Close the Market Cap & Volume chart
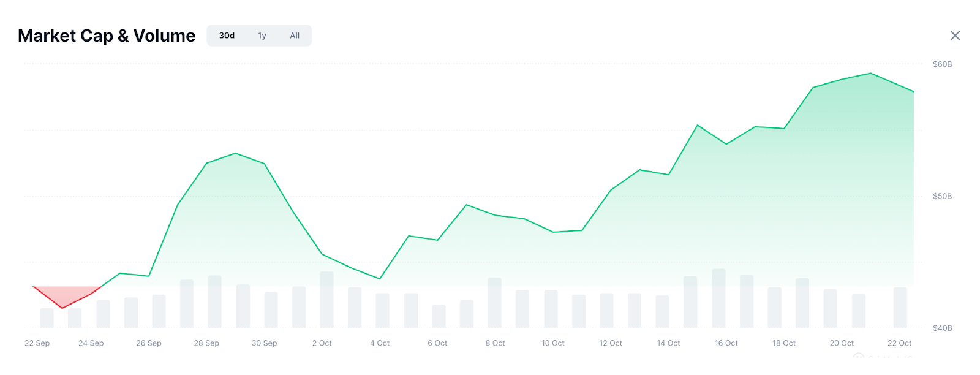Image resolution: width=980 pixels, height=375 pixels. point(955,36)
